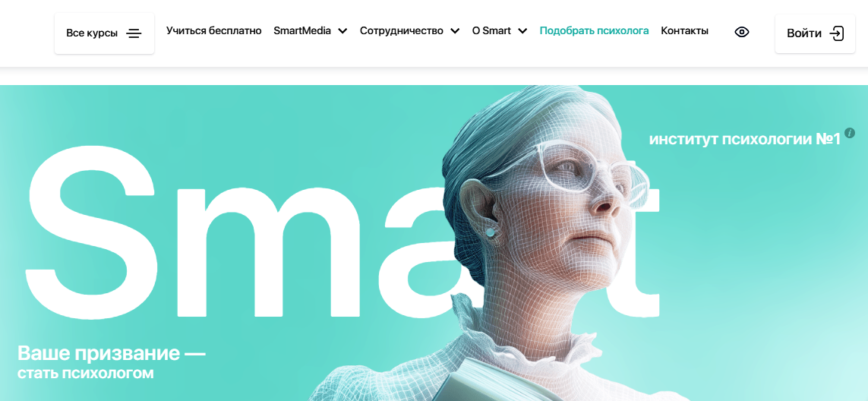Go to the Контакты page
868x401 pixels.
[685, 31]
